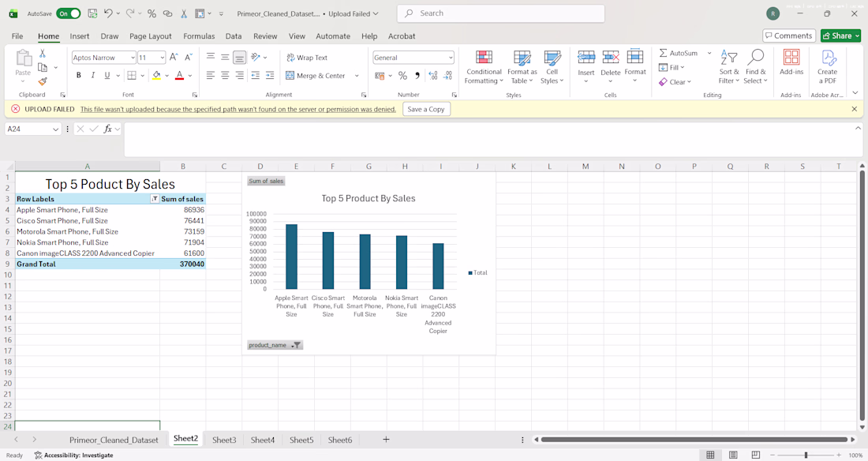Switch to the Insert ribbon tab

79,36
